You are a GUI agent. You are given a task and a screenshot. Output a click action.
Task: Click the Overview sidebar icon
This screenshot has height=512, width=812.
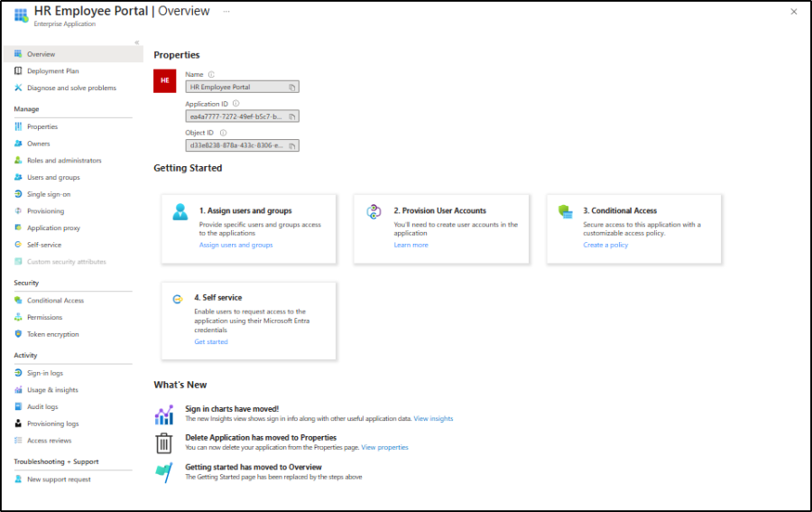click(x=18, y=54)
